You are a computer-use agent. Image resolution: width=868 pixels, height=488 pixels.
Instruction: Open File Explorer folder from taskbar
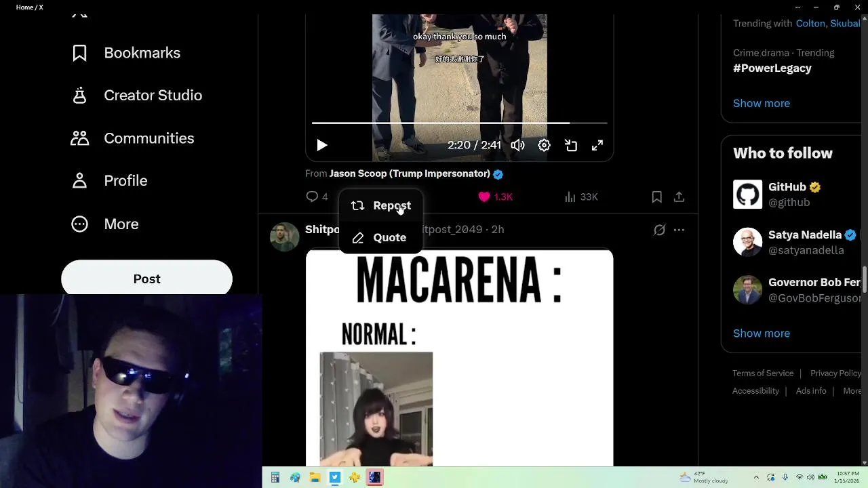[315, 478]
